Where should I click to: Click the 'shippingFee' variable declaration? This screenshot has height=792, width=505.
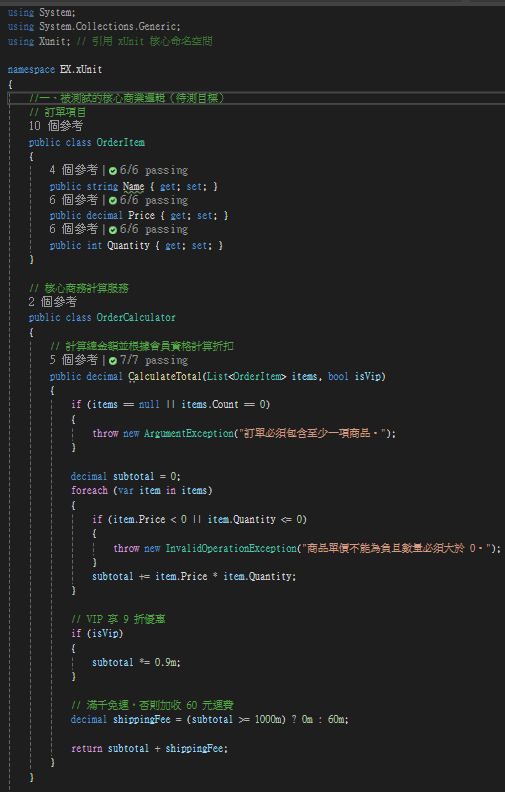[141, 720]
